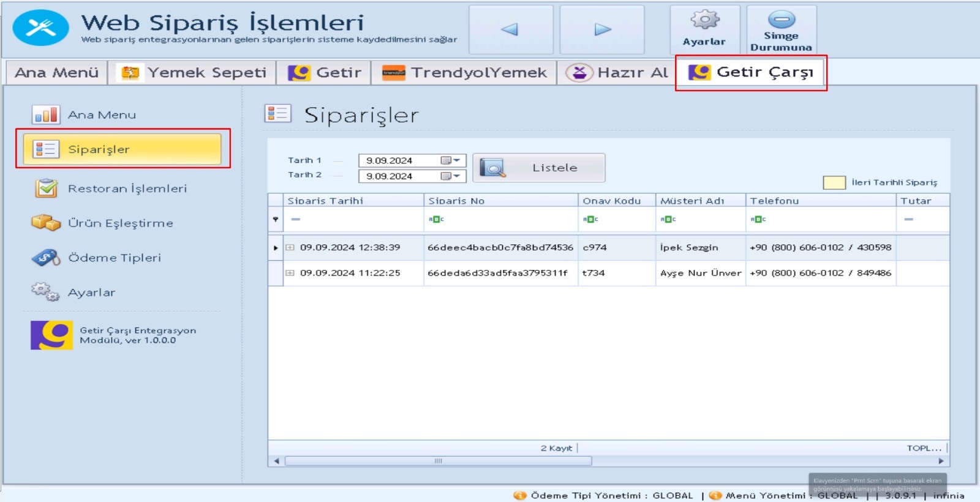Click the İleri Tarihli Sipariş yellow swatch

click(x=834, y=182)
